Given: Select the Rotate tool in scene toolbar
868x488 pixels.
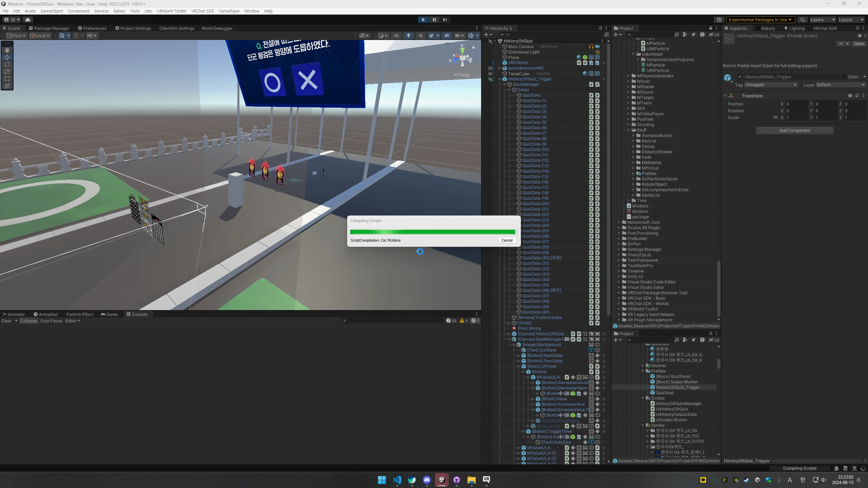Looking at the screenshot, I should pos(7,65).
